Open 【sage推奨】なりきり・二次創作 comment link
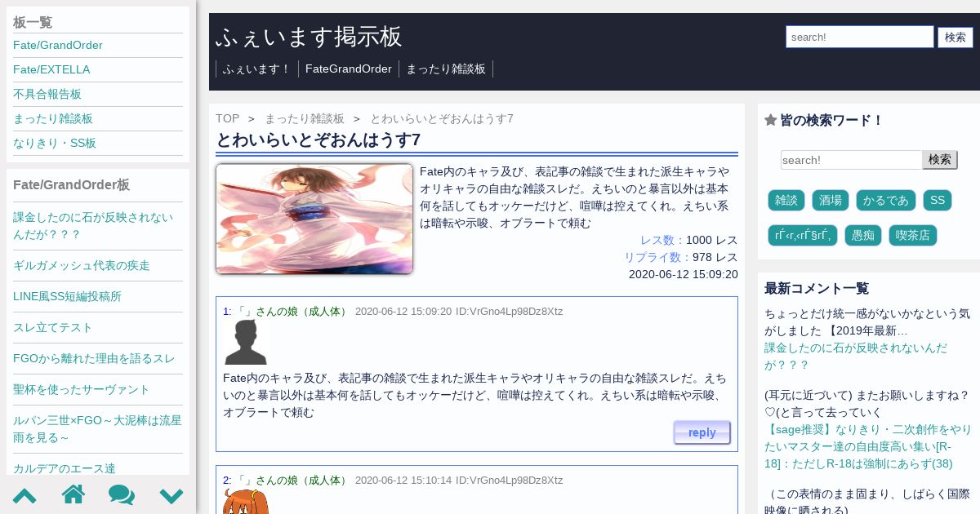The image size is (980, 514). coord(868,446)
